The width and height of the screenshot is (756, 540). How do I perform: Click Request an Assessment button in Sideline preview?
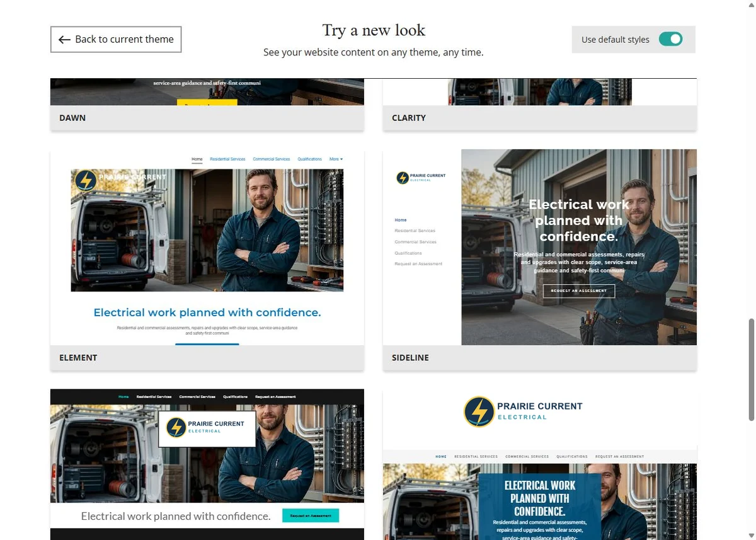point(579,290)
